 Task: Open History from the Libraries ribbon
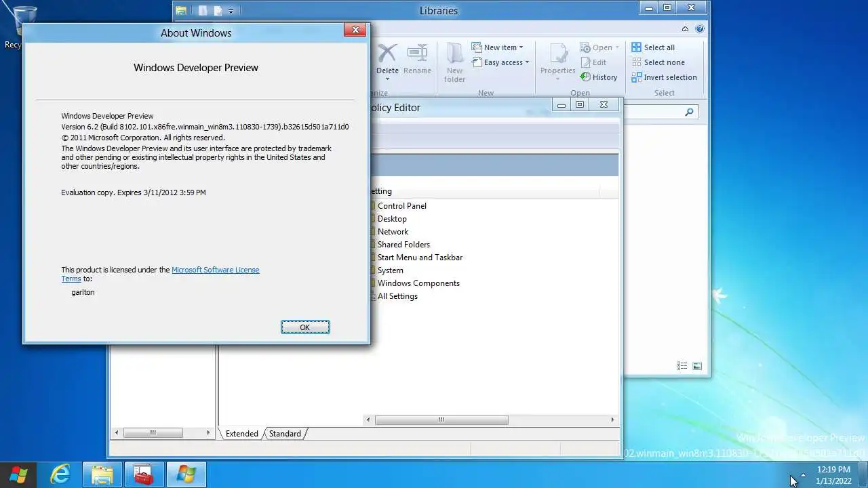599,77
